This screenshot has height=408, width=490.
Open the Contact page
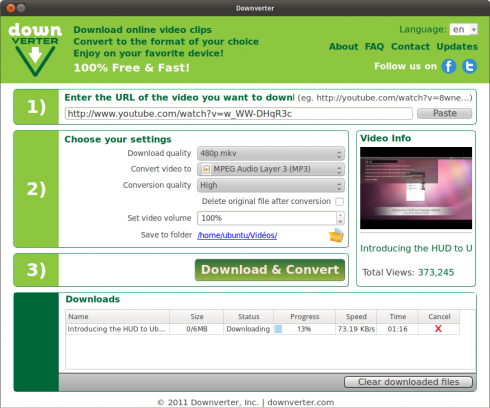click(410, 47)
